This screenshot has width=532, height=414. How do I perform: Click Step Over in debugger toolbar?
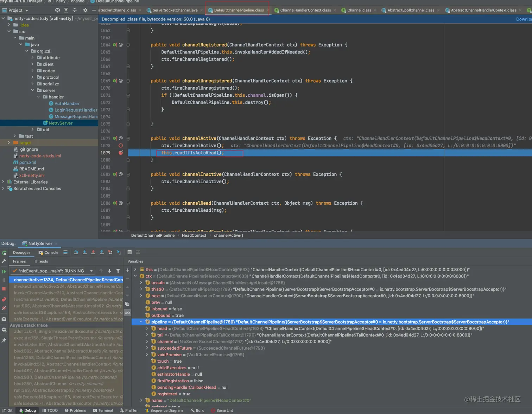(76, 252)
